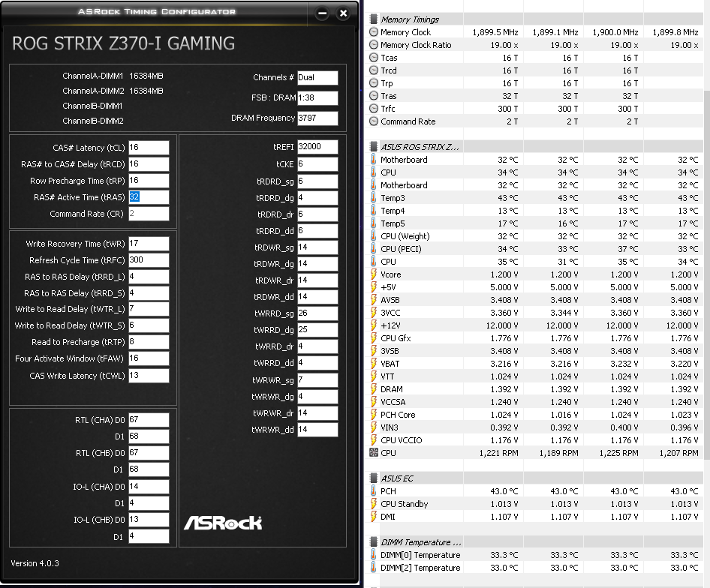Click the RTL (CHA) D0 field
This screenshot has width=710, height=588.
tap(149, 419)
